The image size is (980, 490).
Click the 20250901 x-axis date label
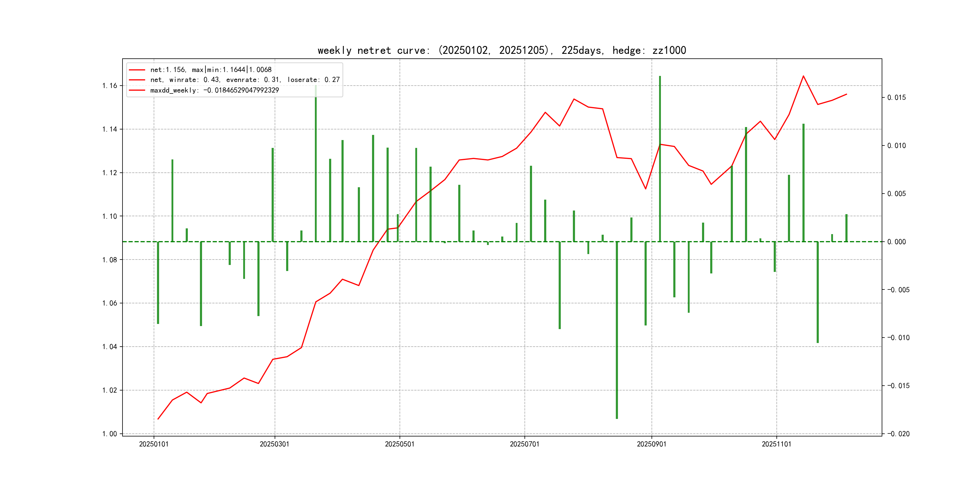pos(651,444)
